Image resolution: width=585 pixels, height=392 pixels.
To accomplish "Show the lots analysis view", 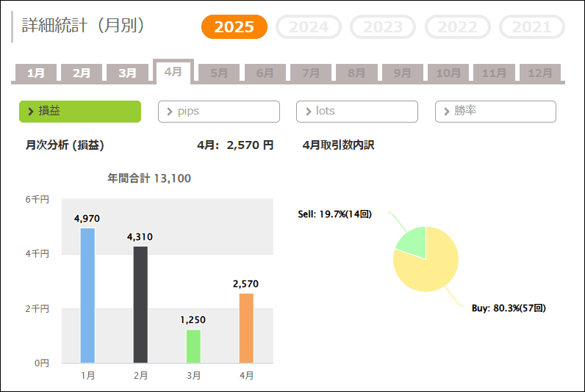I will (x=357, y=112).
